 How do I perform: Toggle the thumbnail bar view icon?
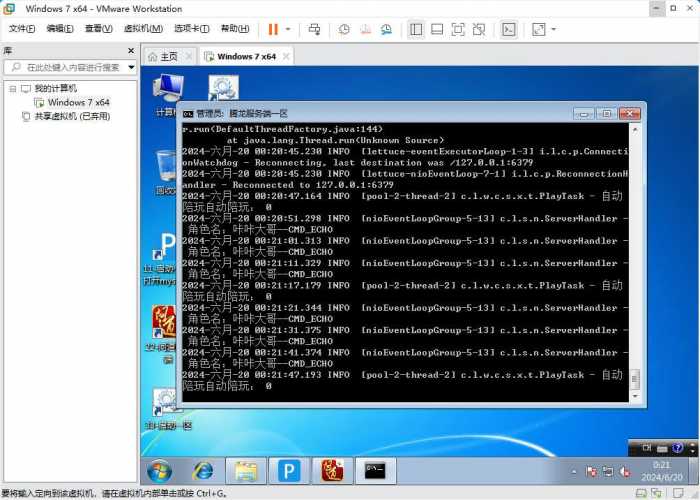[x=437, y=29]
